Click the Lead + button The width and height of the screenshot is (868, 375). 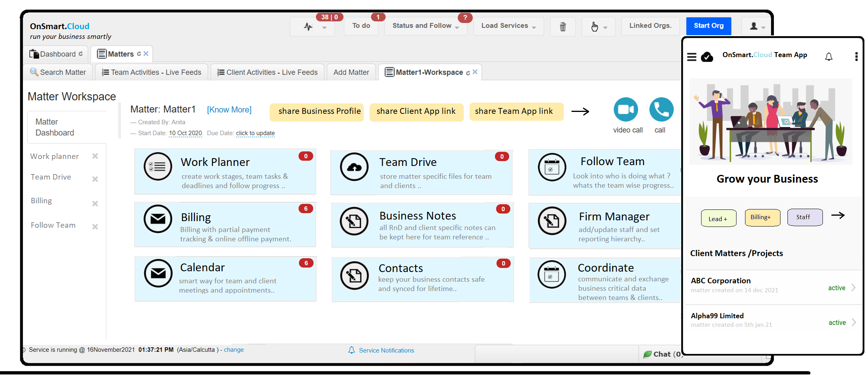coord(718,218)
